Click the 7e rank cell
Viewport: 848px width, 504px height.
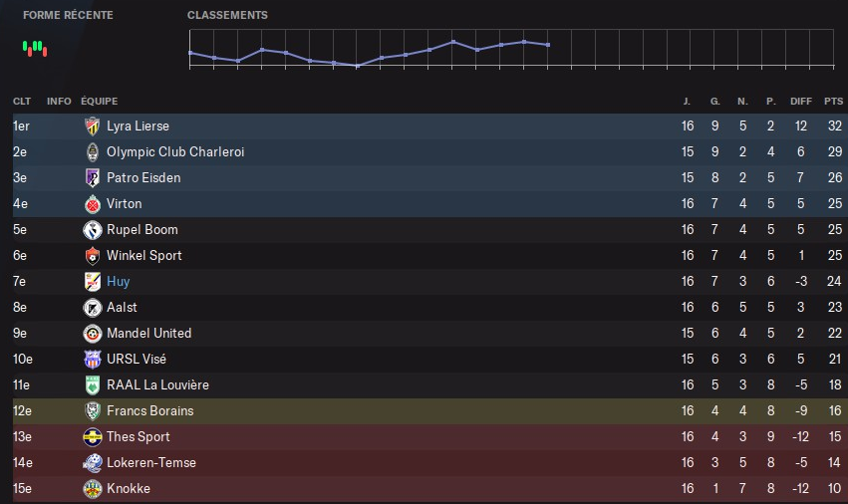[x=20, y=282]
